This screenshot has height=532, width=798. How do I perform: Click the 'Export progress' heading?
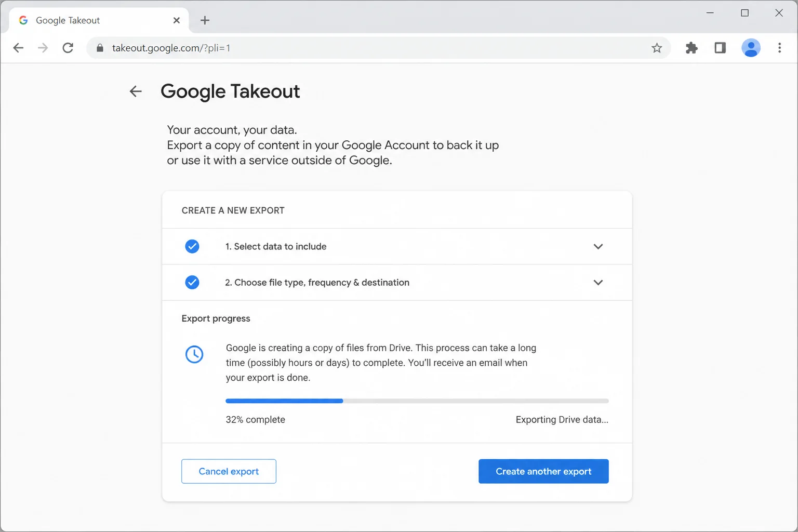(216, 318)
